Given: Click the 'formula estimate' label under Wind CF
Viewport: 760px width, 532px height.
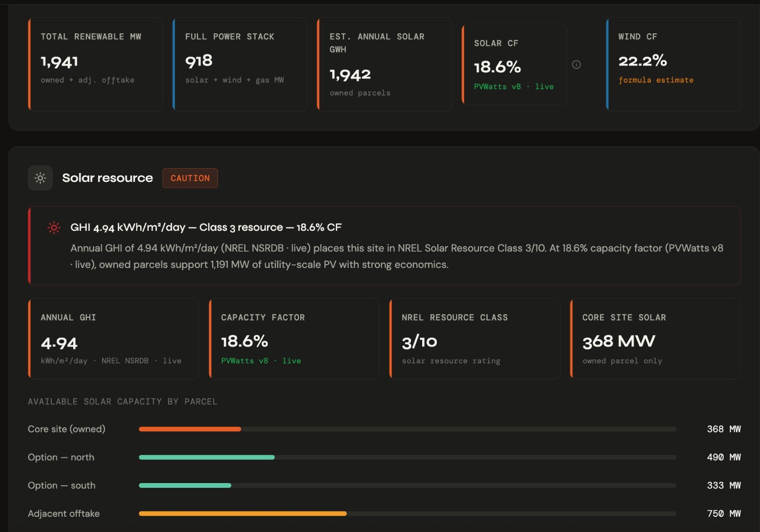Looking at the screenshot, I should pyautogui.click(x=656, y=80).
